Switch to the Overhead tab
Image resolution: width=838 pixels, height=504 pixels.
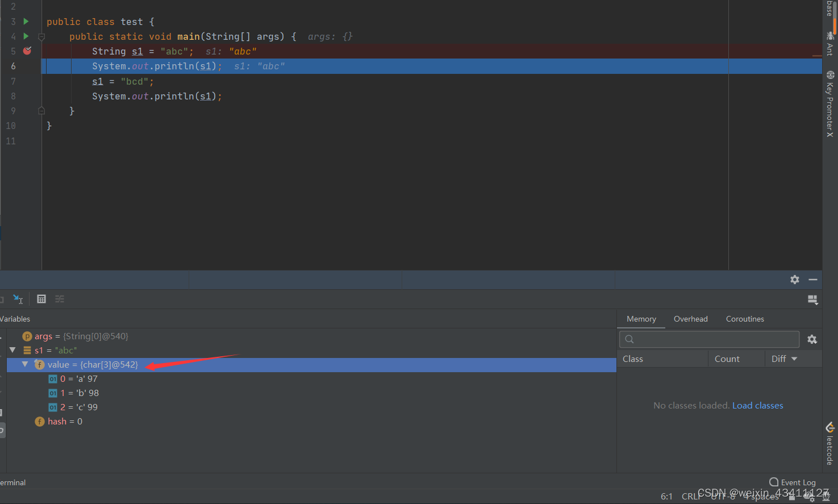coord(690,319)
